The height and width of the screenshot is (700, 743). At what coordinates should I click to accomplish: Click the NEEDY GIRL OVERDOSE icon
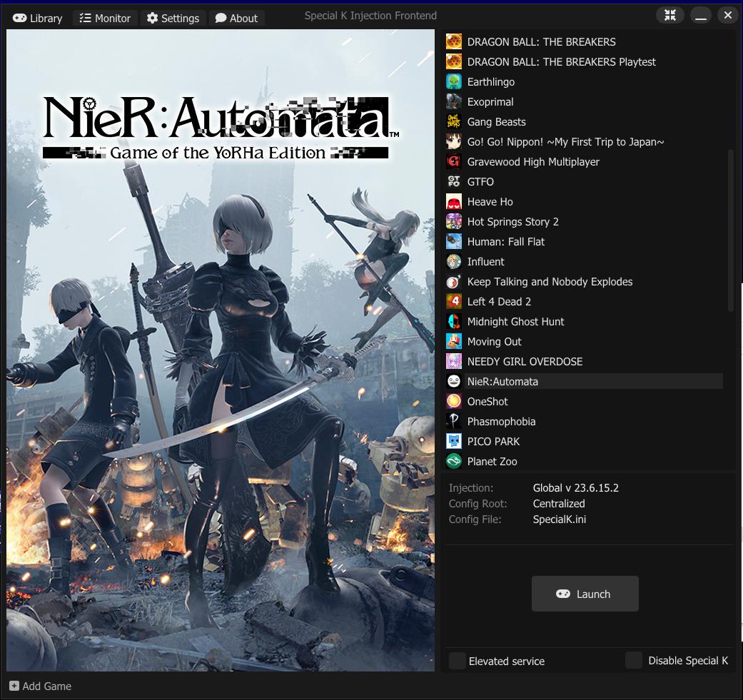pos(453,361)
